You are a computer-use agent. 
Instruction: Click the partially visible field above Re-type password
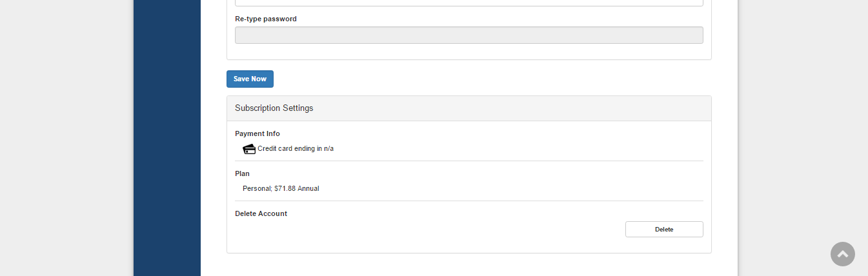pyautogui.click(x=469, y=3)
